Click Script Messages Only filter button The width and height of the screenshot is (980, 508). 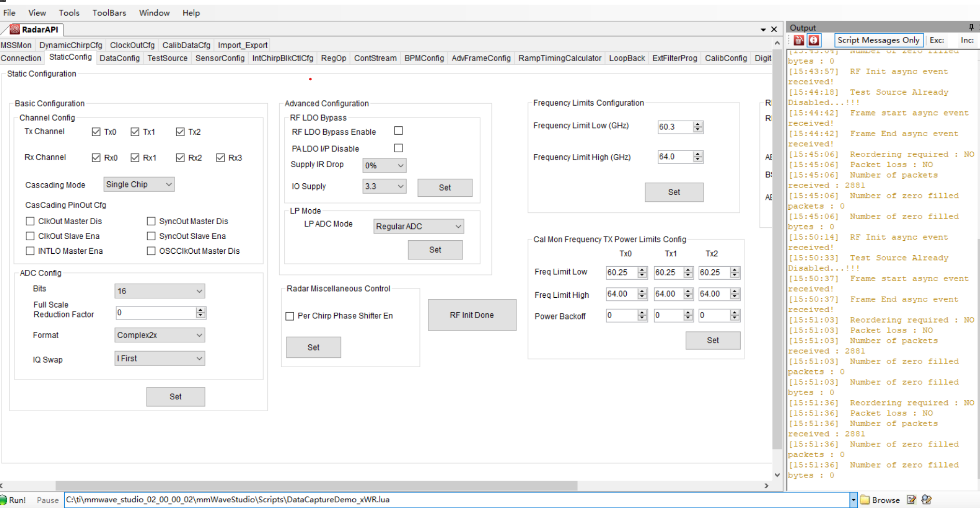coord(878,40)
